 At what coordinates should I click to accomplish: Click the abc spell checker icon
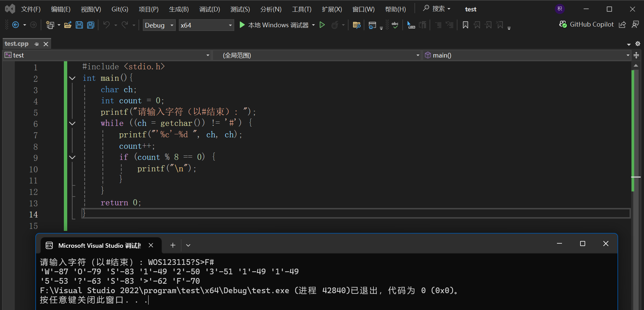click(x=395, y=25)
